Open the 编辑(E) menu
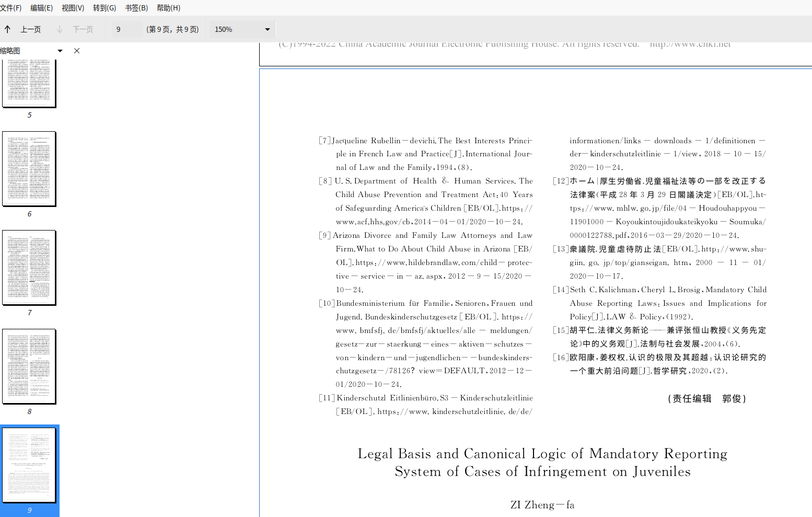This screenshot has width=812, height=517. [x=42, y=8]
